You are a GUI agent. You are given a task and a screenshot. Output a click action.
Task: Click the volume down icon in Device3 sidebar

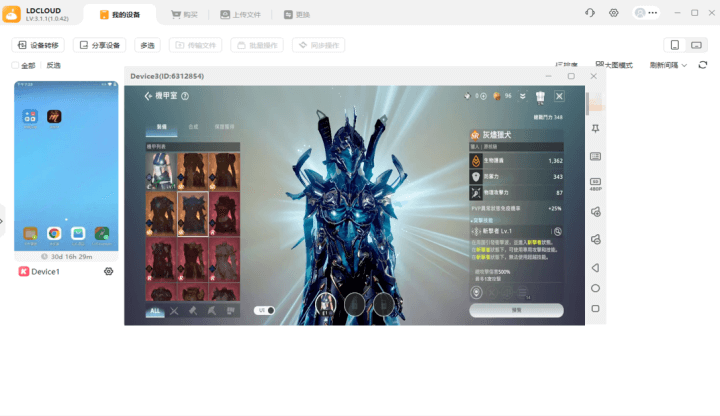click(596, 239)
